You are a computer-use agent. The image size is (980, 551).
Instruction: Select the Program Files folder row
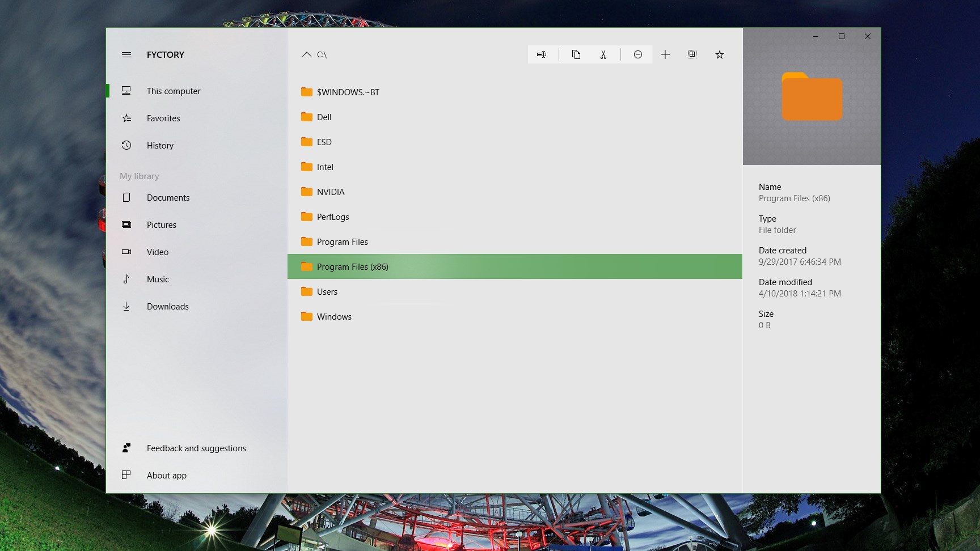click(x=515, y=241)
